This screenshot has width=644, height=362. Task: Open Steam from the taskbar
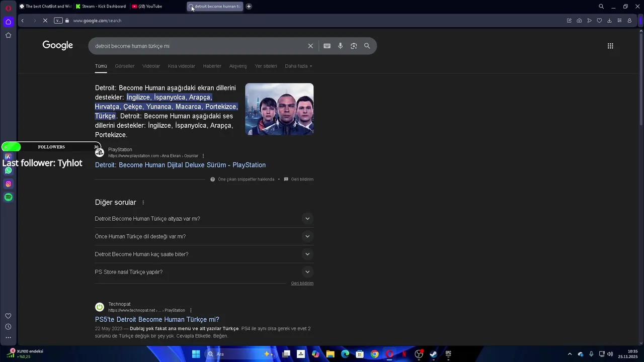click(433, 354)
